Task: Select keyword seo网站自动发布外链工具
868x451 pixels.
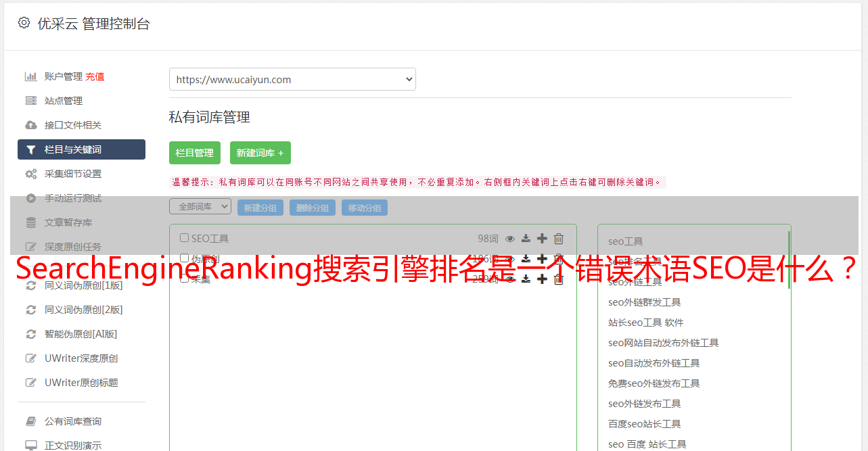Action: (x=664, y=343)
